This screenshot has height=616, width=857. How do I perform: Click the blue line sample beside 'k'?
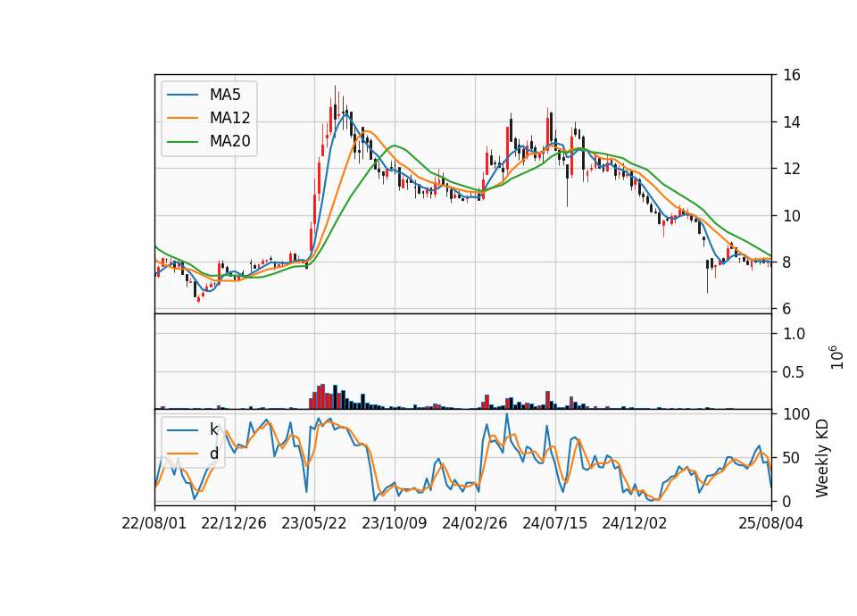coord(182,430)
